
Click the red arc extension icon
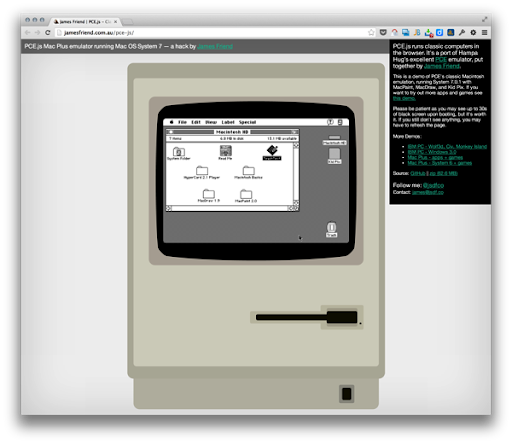tap(394, 32)
